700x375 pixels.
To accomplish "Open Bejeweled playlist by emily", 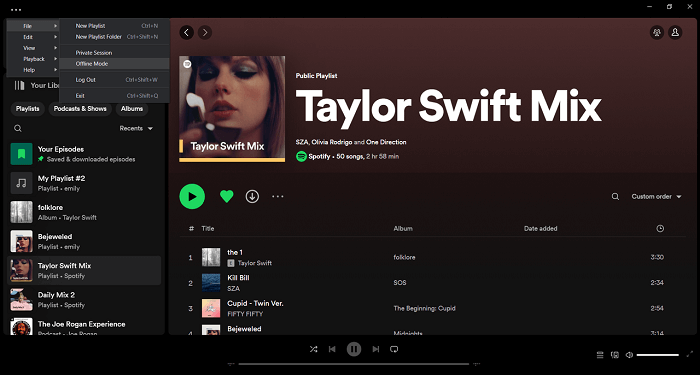I will pyautogui.click(x=84, y=241).
